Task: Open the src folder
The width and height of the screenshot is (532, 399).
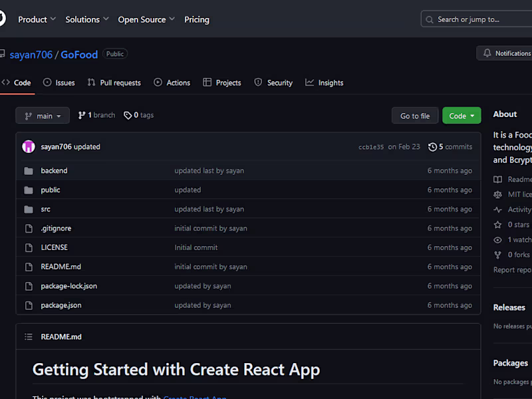Action: [x=45, y=209]
